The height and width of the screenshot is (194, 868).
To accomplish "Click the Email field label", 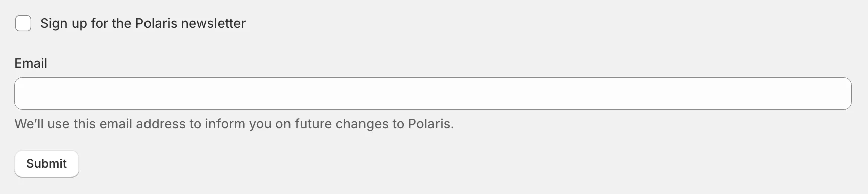I will click(31, 63).
